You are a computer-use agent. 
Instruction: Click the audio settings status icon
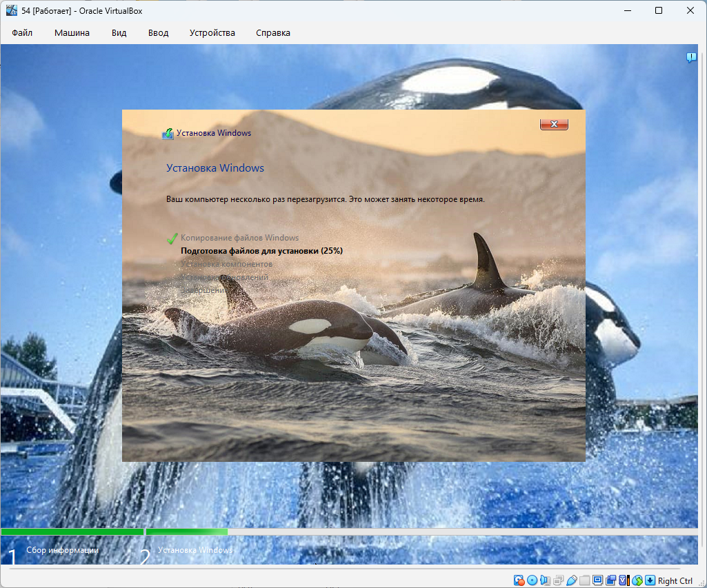pyautogui.click(x=545, y=580)
